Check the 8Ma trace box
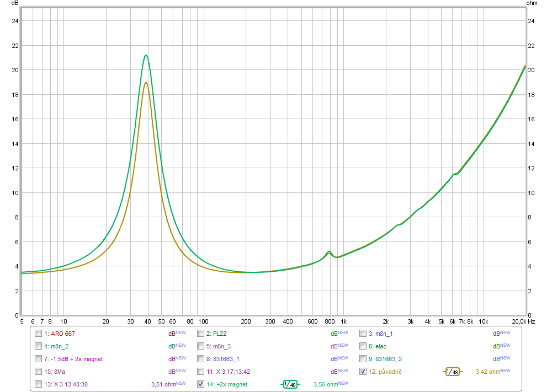Viewport: 552px width, 392px height. [x=39, y=371]
